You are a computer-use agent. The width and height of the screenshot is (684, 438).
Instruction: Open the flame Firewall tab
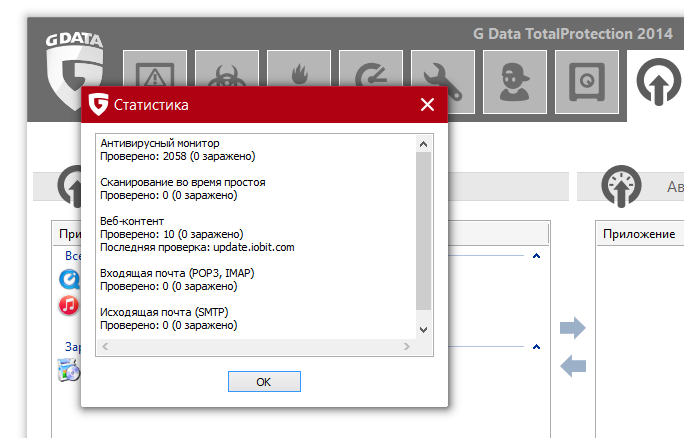(x=299, y=68)
